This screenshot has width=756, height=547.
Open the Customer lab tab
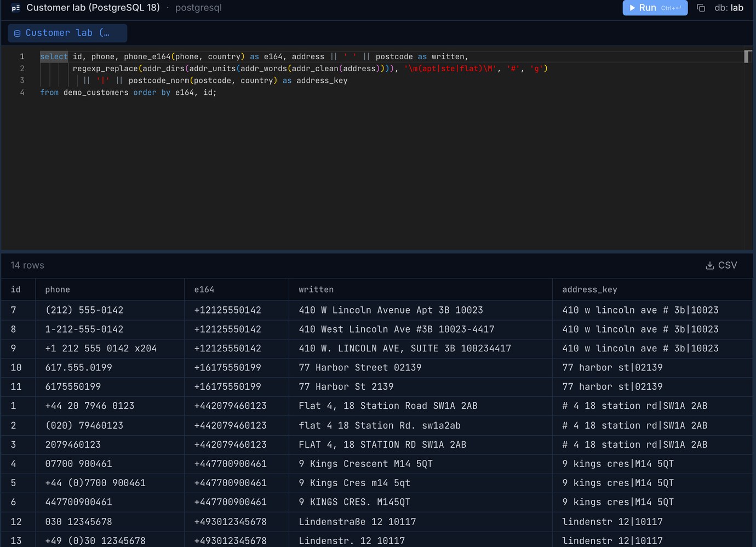point(67,33)
